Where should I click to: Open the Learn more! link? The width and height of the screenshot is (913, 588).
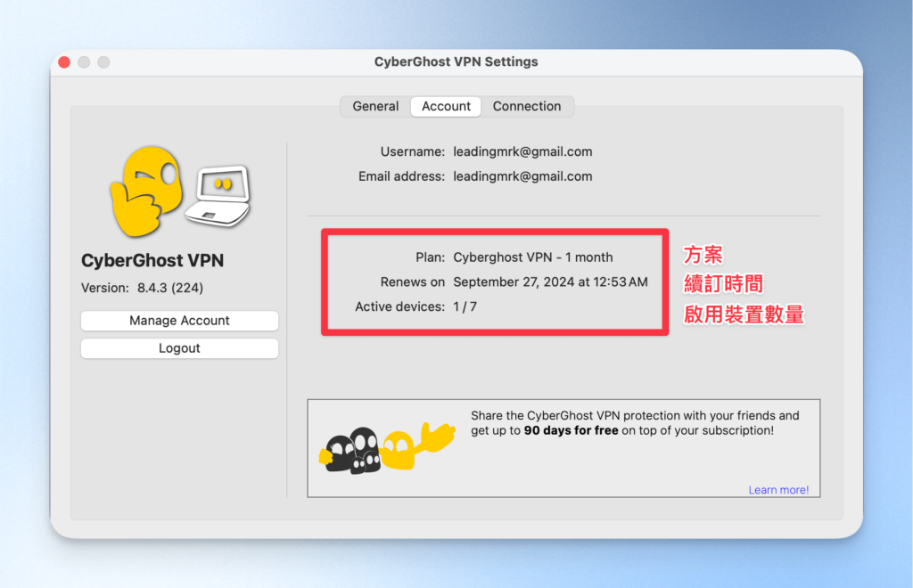click(x=778, y=490)
